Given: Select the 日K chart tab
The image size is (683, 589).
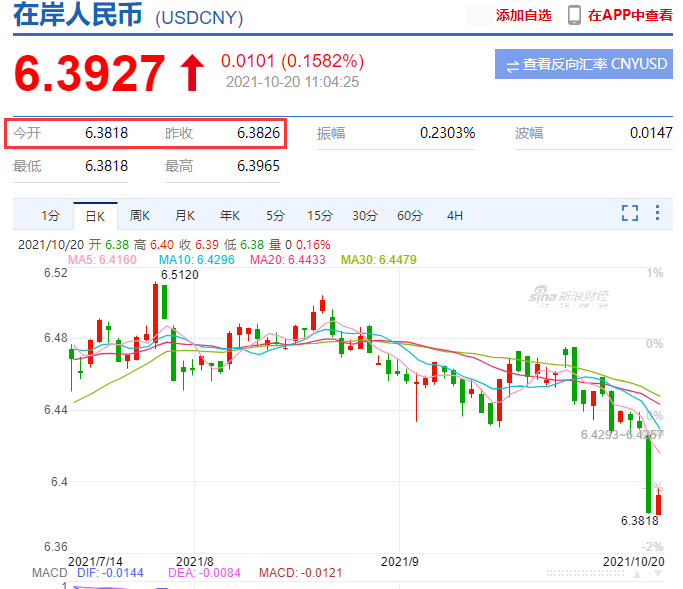Looking at the screenshot, I should (95, 216).
